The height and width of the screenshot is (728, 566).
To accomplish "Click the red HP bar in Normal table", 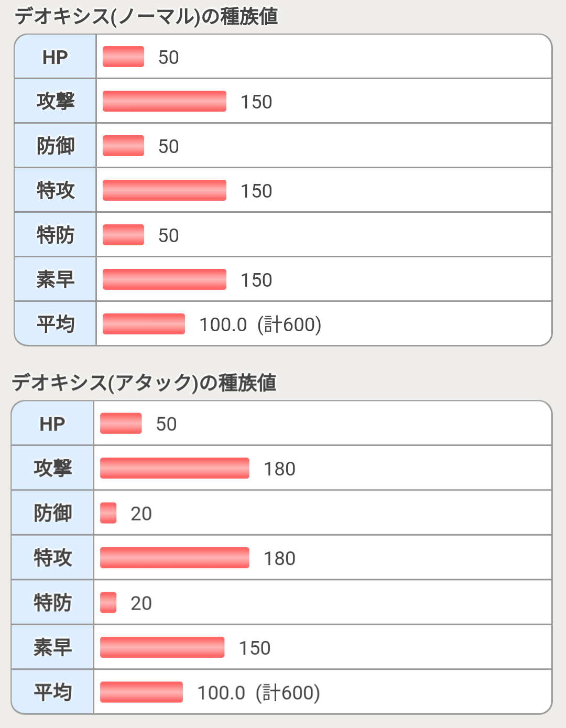I will (x=123, y=57).
